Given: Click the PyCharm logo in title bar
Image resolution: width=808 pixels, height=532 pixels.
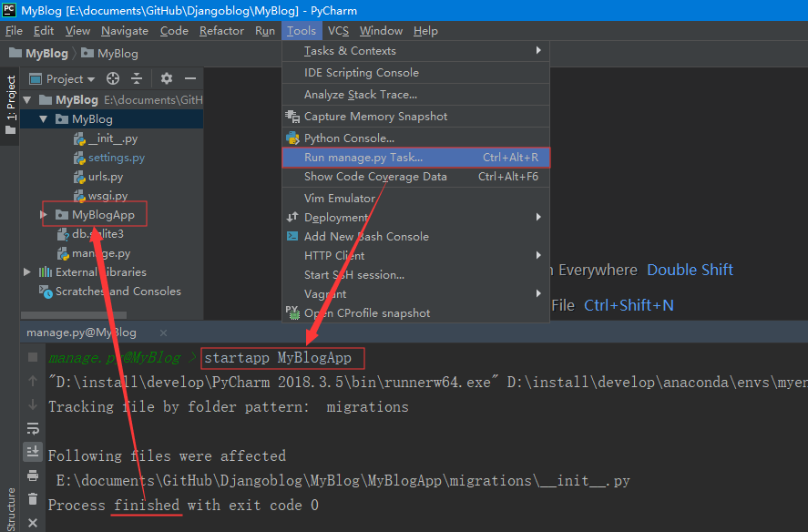Looking at the screenshot, I should 9,10.
